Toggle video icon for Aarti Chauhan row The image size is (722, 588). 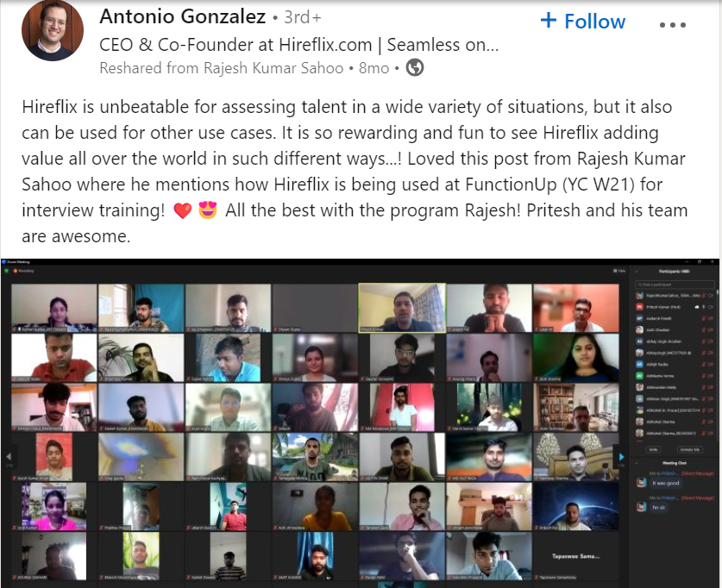click(x=710, y=330)
